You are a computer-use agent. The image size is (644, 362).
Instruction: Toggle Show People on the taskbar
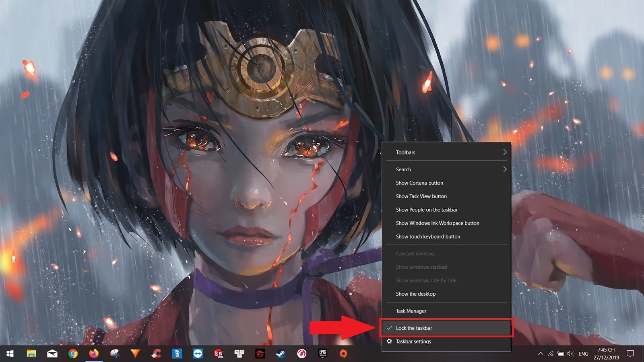tap(446, 210)
